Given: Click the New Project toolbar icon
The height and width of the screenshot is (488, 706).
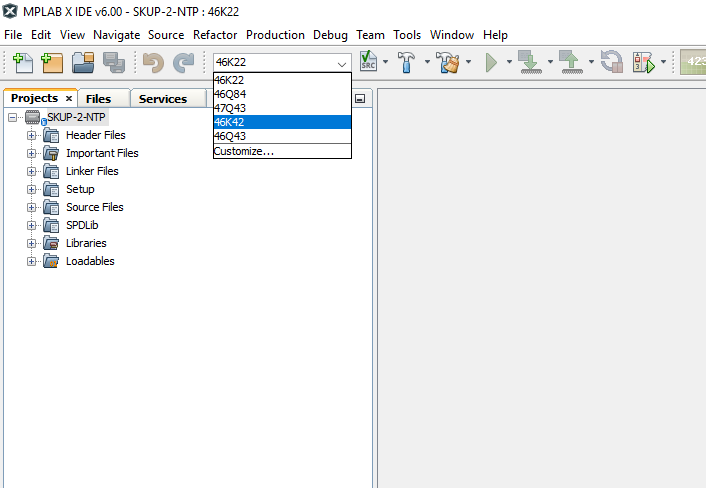Looking at the screenshot, I should tap(52, 63).
